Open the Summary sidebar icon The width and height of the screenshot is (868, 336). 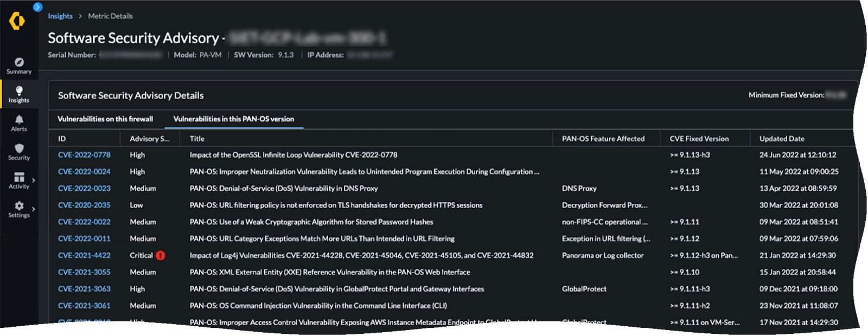click(19, 62)
